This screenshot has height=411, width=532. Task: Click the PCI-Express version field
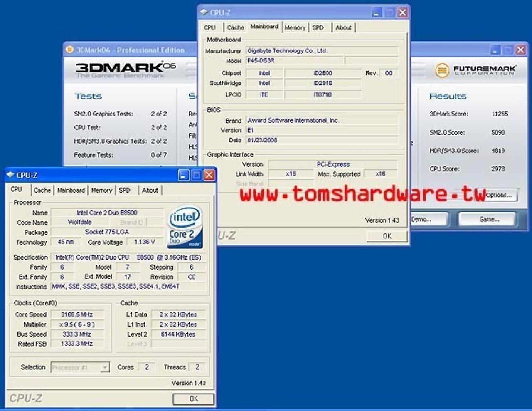click(333, 164)
